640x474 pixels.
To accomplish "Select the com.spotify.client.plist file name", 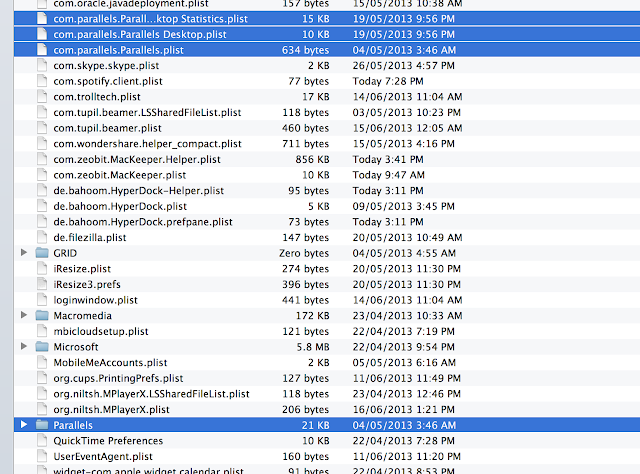I will click(x=108, y=81).
